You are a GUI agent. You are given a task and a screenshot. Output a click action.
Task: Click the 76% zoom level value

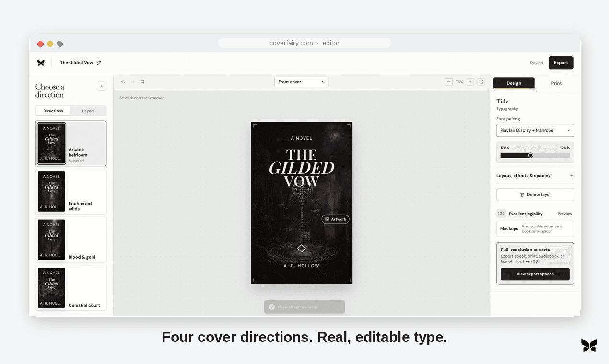(459, 82)
